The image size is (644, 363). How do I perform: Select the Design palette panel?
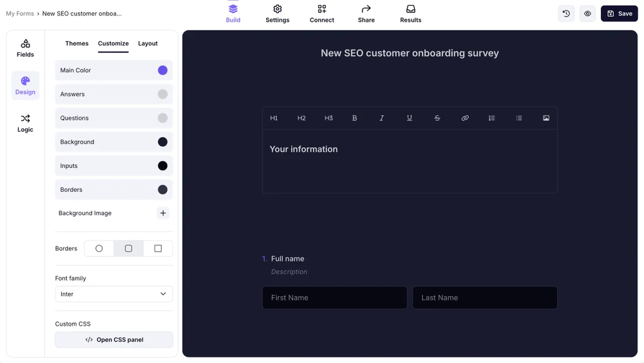pyautogui.click(x=25, y=86)
